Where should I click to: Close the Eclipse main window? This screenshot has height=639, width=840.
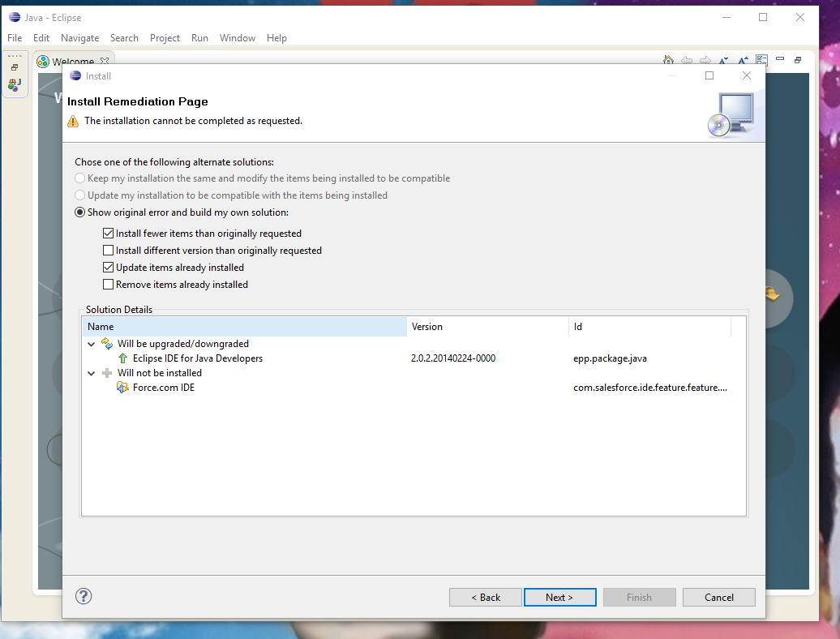pyautogui.click(x=799, y=17)
